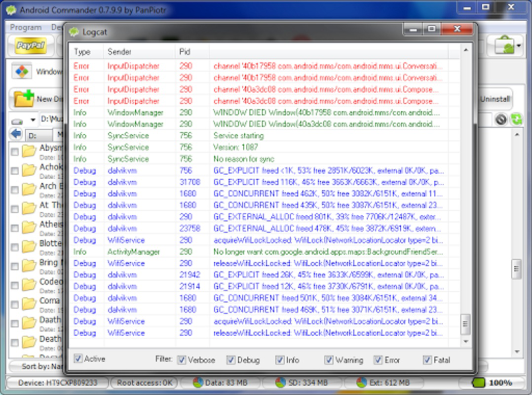Click the Logcat vertical scrollbar thumb
Screen dimensions: 532x395
coord(465,324)
